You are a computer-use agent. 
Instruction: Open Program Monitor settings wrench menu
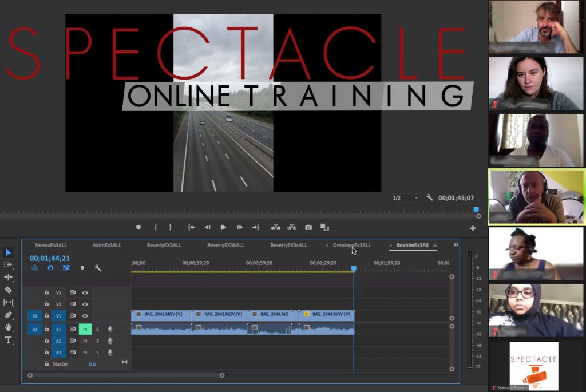tap(429, 197)
